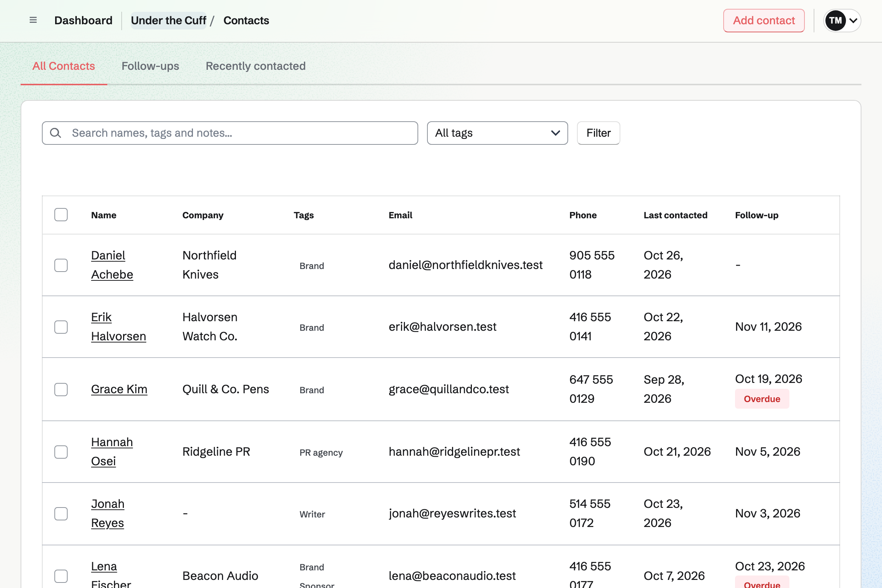
Task: Click the Company column header
Action: [202, 215]
